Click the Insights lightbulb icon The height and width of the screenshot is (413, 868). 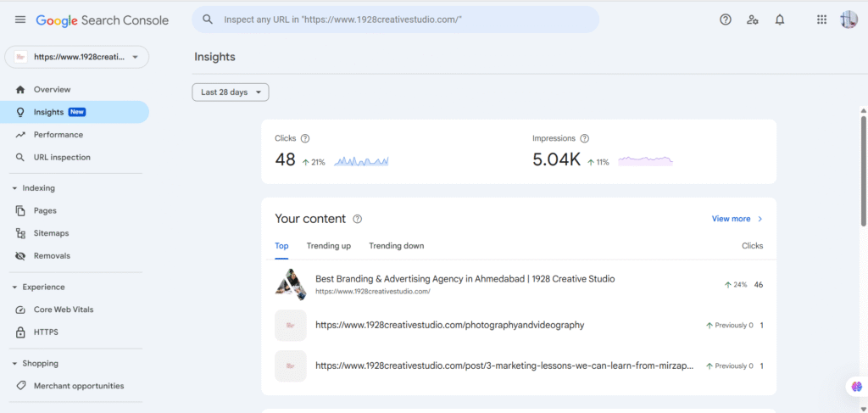[x=20, y=113]
